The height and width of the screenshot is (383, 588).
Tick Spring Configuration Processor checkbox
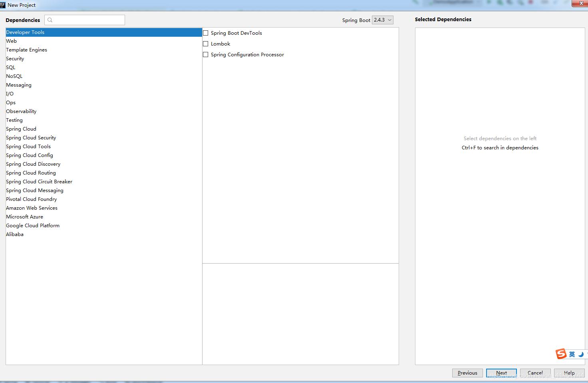click(206, 55)
